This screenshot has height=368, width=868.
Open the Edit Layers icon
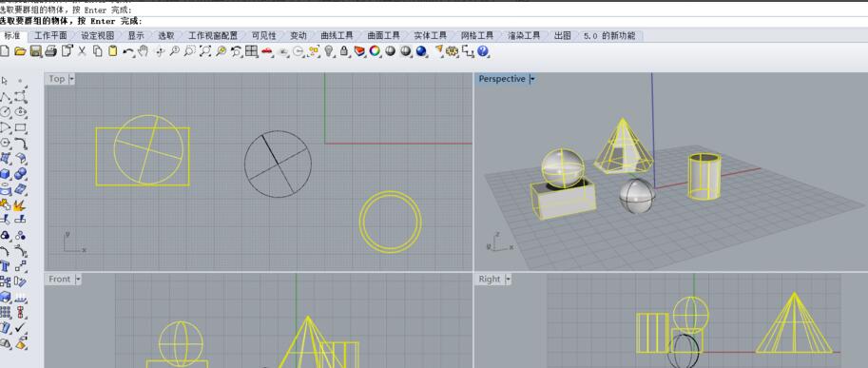(359, 51)
